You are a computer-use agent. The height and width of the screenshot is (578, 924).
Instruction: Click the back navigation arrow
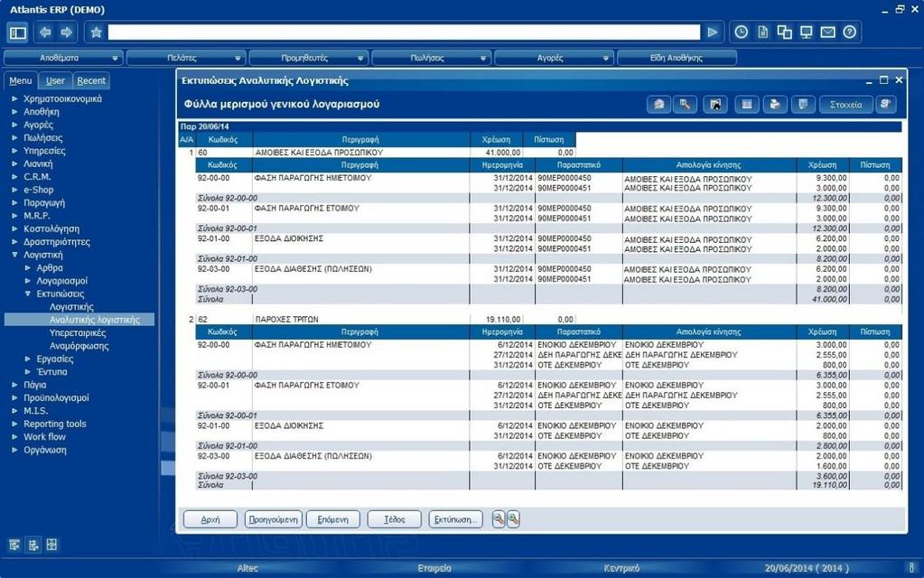pos(45,33)
